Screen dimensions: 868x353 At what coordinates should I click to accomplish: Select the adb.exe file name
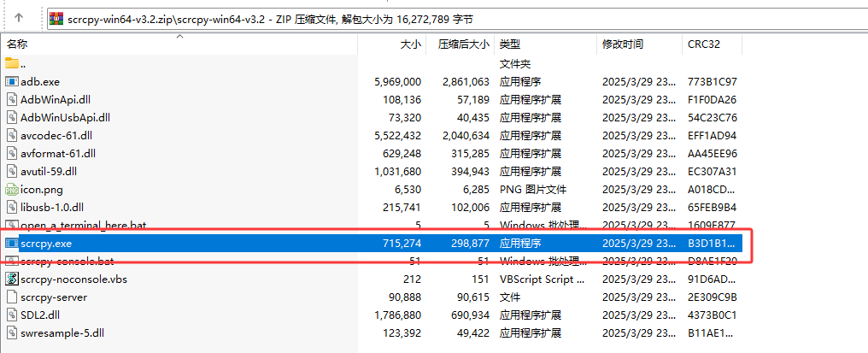[40, 81]
